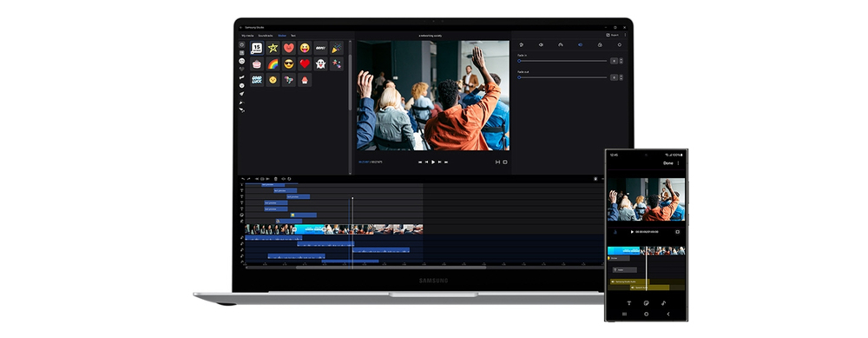Adjust the Fade out stepper arrows

(621, 78)
